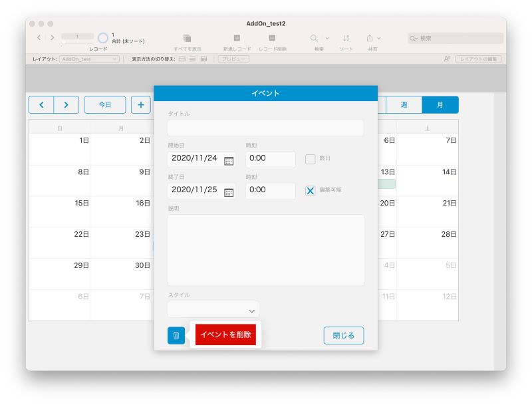Click the 今日 button
Image resolution: width=532 pixels, height=405 pixels.
tap(105, 105)
